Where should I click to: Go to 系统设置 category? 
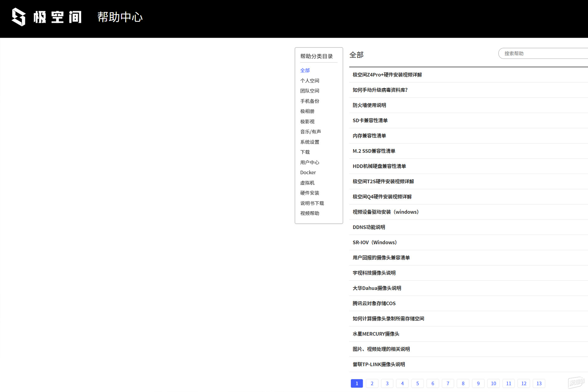(310, 142)
